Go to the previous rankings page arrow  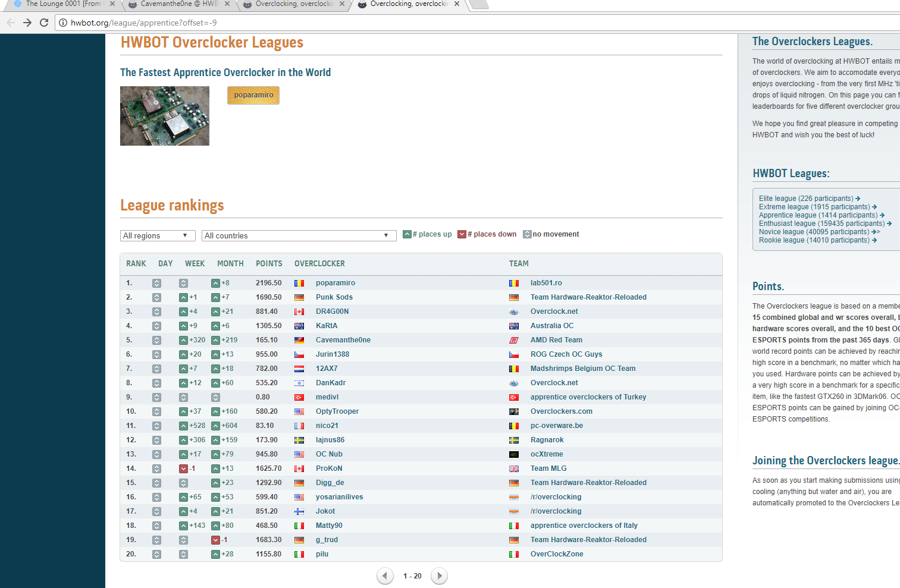(385, 576)
